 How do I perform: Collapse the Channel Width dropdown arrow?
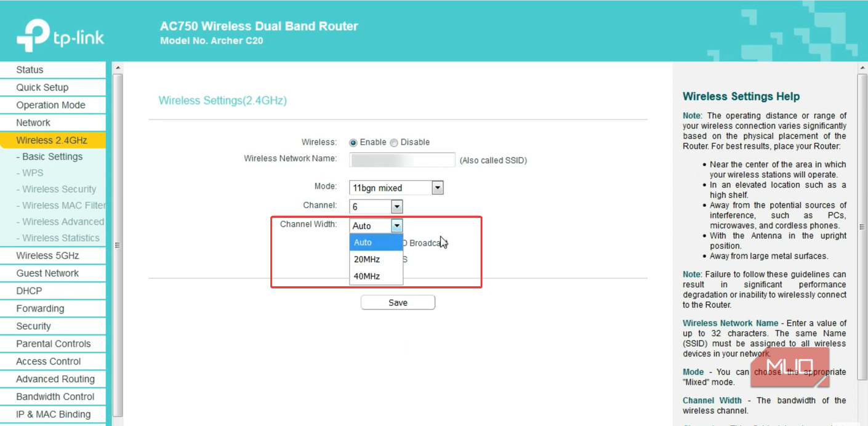click(396, 226)
